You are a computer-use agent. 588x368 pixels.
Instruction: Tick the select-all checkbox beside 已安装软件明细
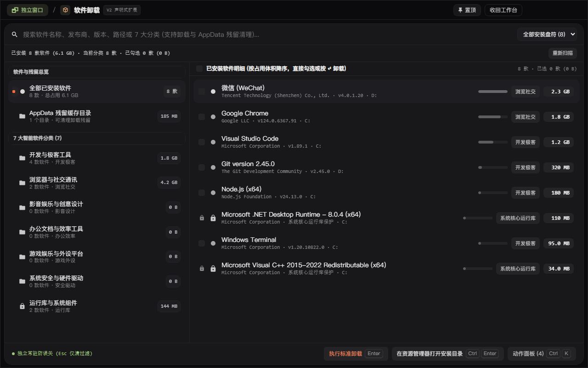(199, 69)
